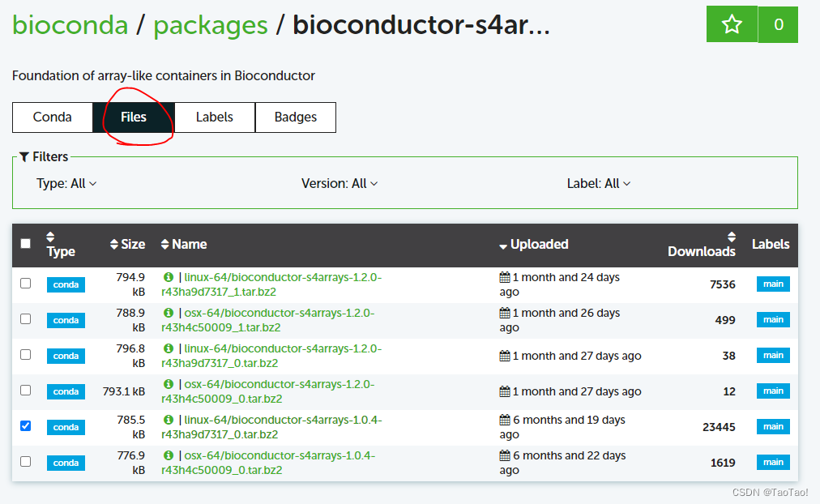Image resolution: width=820 pixels, height=504 pixels.
Task: Click the star favorite icon
Action: (732, 24)
